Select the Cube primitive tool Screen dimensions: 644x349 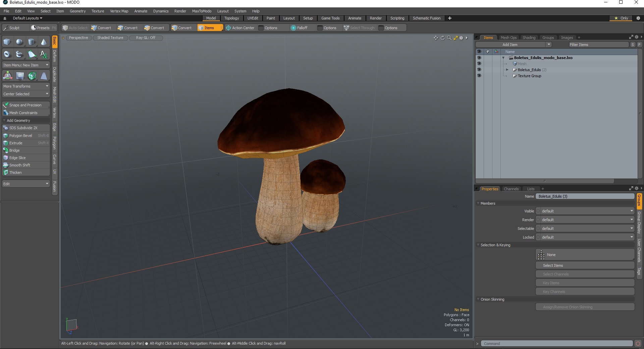[x=7, y=42]
